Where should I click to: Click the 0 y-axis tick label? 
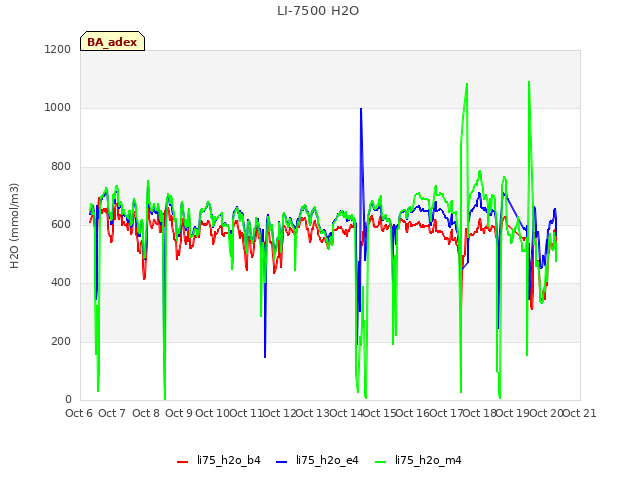click(68, 400)
